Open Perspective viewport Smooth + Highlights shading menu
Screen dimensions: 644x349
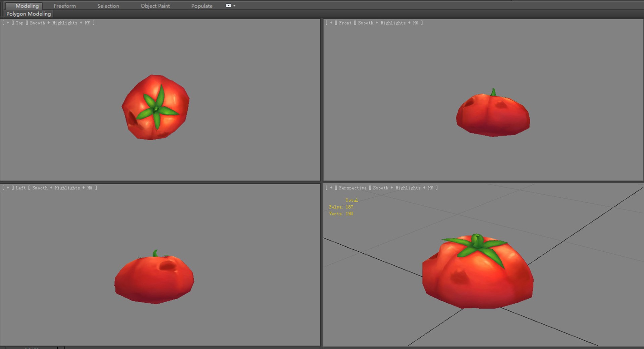[403, 188]
